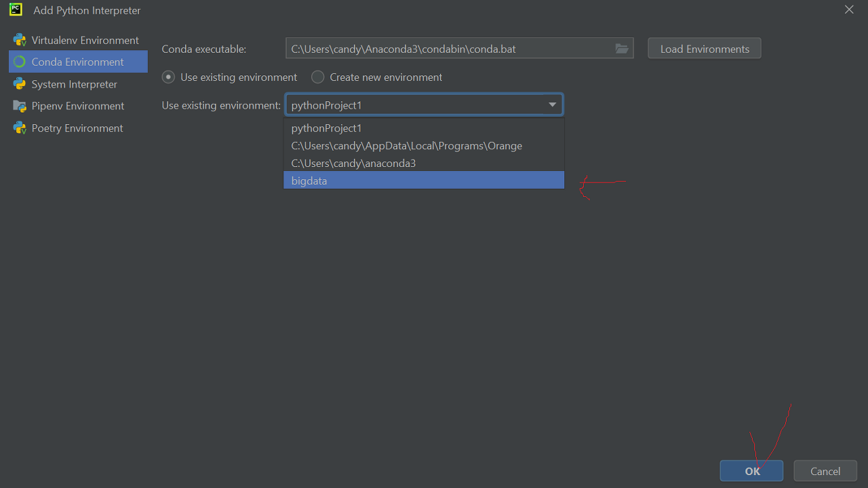Click the Conda Environment ring icon
This screenshot has height=488, width=868.
[x=19, y=62]
